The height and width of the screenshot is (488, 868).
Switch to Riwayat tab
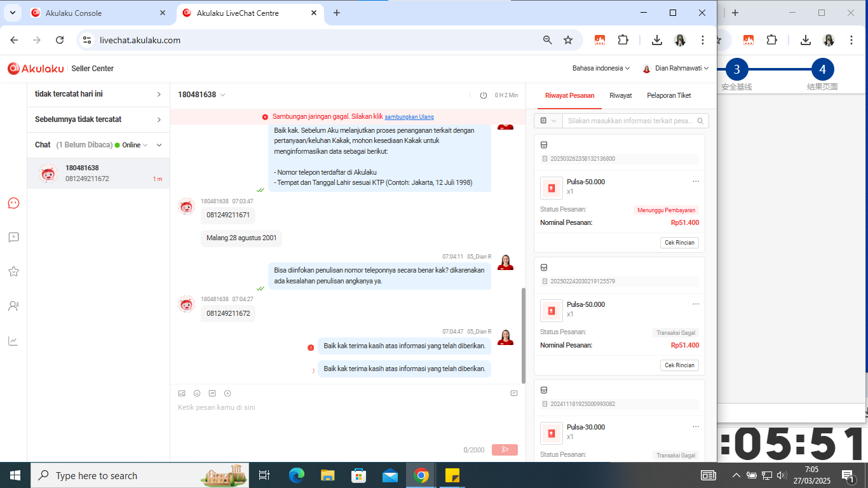click(621, 95)
